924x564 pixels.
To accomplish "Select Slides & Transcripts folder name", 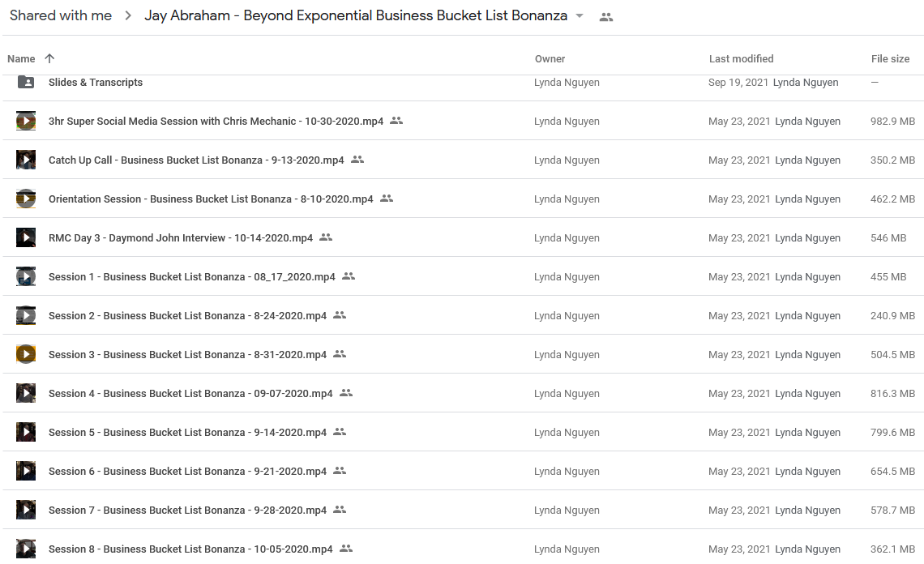I will coord(96,83).
